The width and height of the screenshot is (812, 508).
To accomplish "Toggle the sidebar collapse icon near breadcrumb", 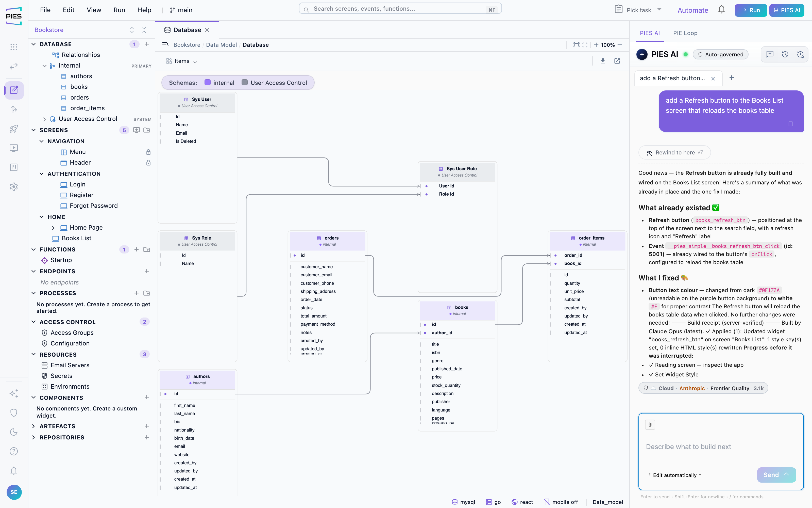I will click(165, 44).
